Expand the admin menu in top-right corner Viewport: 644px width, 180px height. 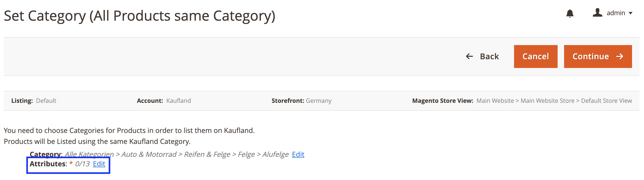616,13
